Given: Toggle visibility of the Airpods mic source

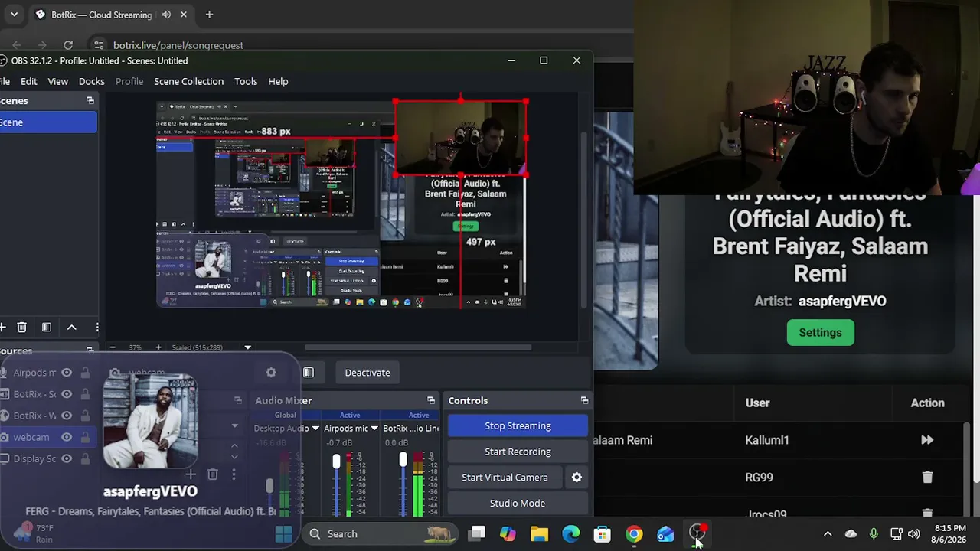Looking at the screenshot, I should click(x=67, y=373).
